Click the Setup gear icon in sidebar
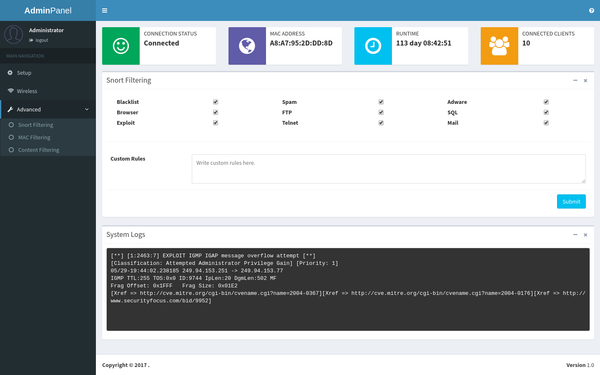This screenshot has height=375, width=600. [x=10, y=72]
